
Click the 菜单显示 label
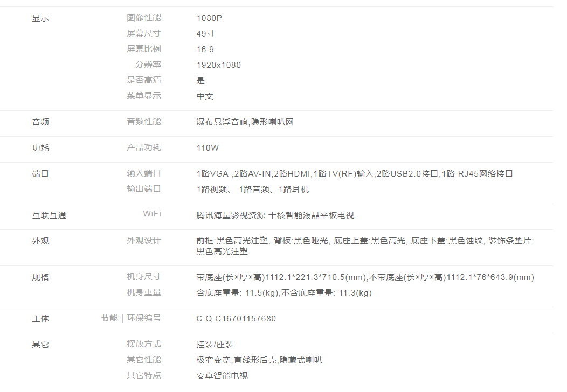144,96
